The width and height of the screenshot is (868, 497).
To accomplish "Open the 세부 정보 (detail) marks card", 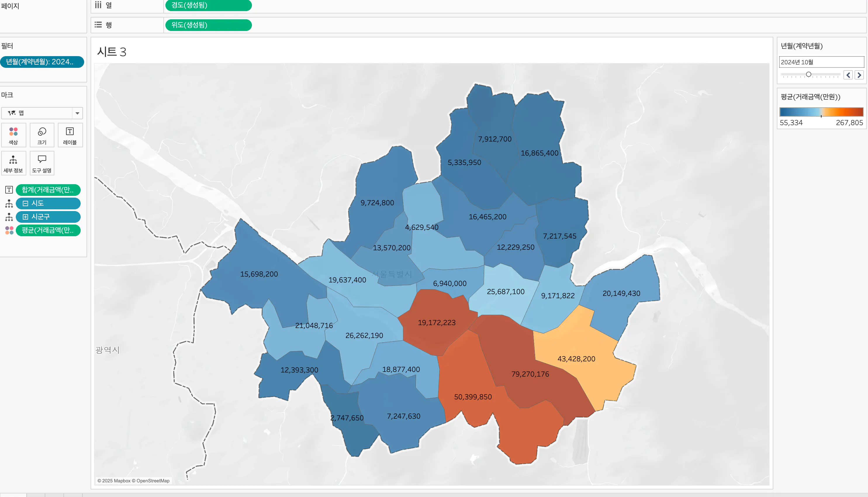I will [x=13, y=163].
